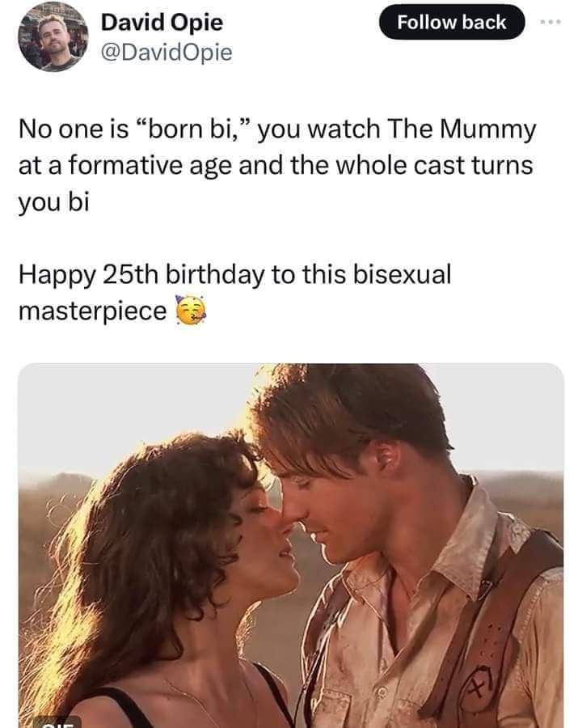Click the Follow back button
The width and height of the screenshot is (582, 728).
click(452, 22)
